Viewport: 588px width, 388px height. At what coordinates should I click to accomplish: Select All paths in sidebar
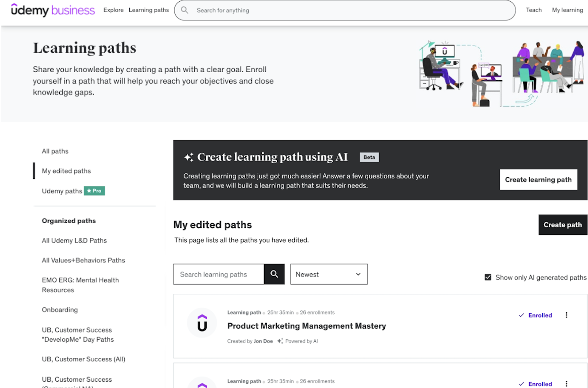click(x=55, y=151)
